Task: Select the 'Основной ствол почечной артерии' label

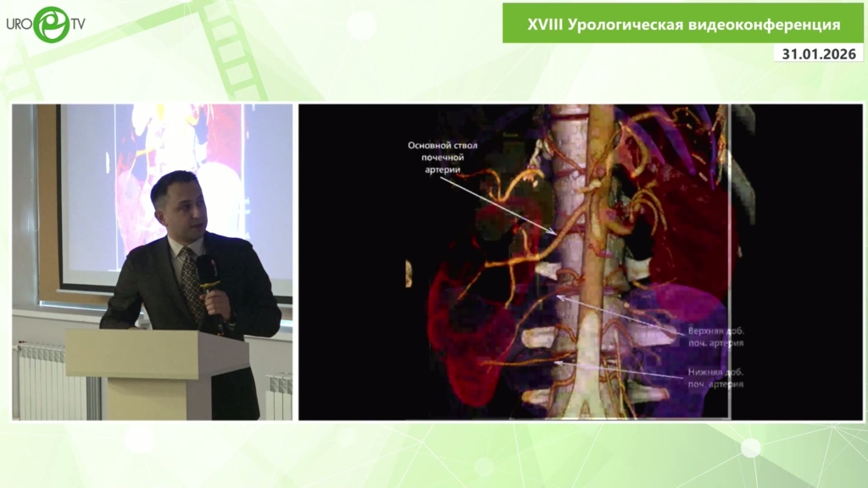Action: 442,158
